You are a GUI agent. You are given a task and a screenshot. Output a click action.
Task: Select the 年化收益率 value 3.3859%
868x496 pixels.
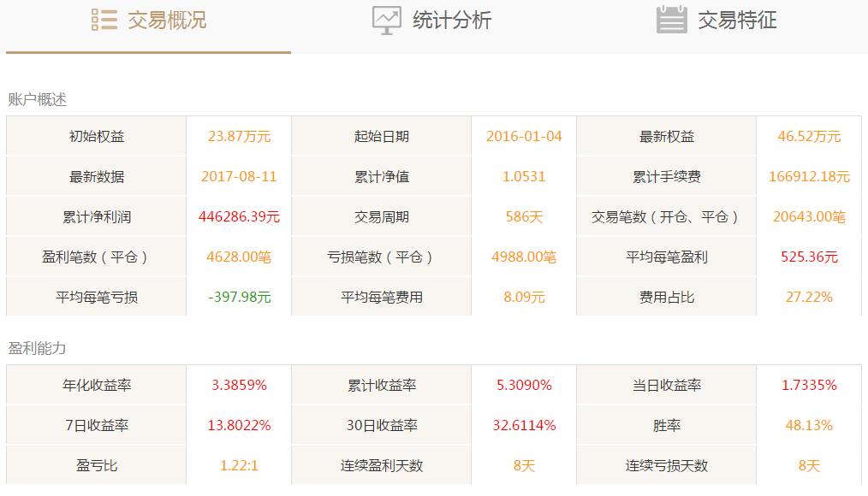click(x=239, y=386)
